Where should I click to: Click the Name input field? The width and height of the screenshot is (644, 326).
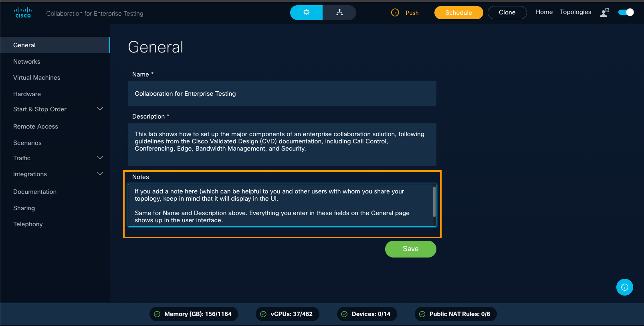point(282,94)
